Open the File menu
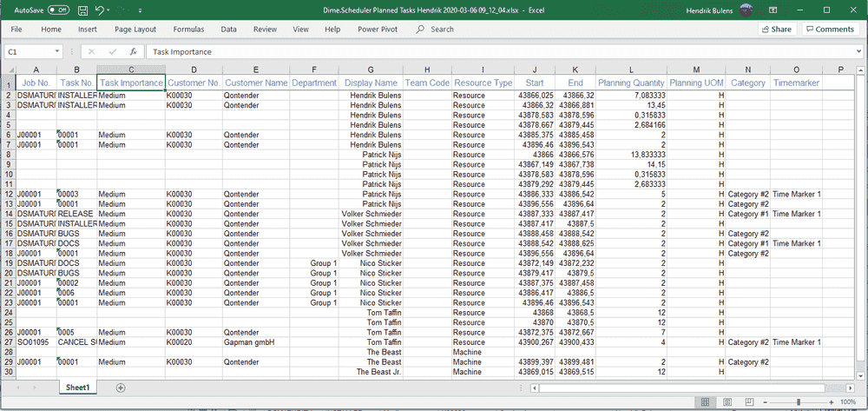The image size is (868, 411). (x=16, y=30)
